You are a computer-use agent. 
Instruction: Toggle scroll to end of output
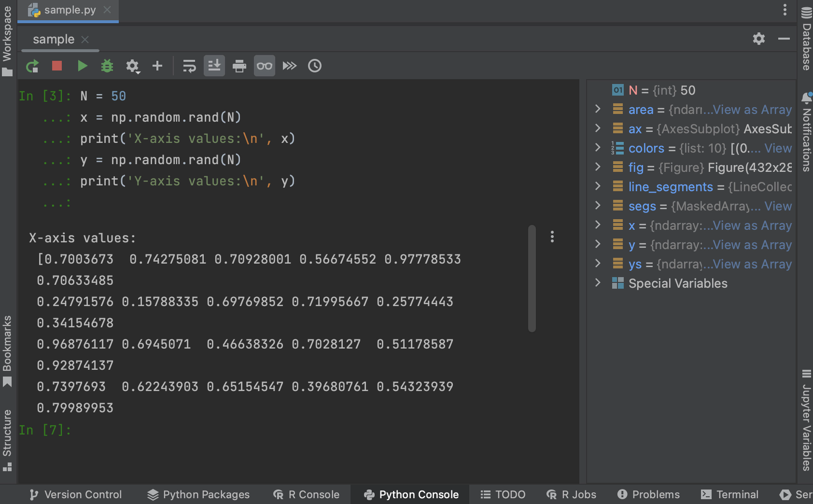coord(214,66)
